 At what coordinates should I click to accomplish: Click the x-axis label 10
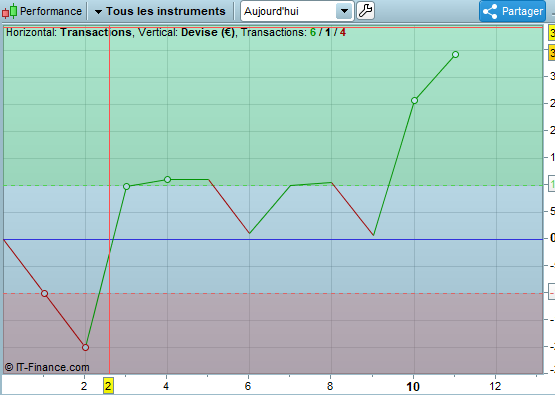click(413, 387)
